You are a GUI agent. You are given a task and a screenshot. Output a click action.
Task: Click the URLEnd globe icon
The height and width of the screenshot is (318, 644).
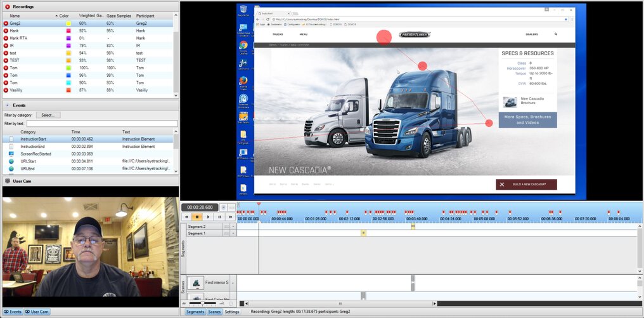pyautogui.click(x=11, y=169)
